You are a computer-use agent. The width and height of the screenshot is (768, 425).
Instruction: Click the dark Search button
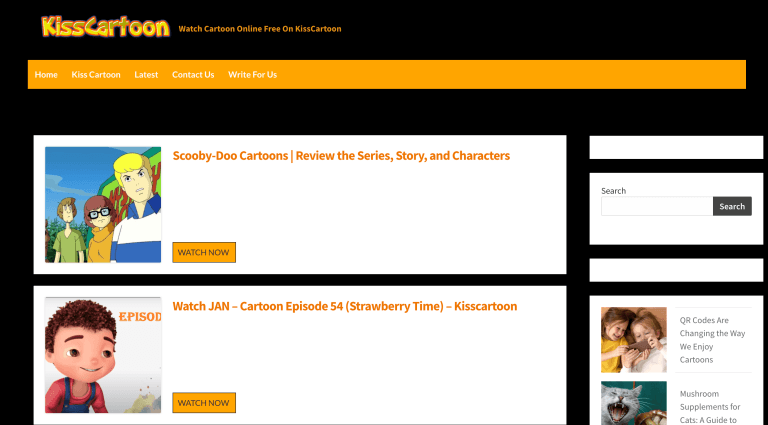click(732, 207)
